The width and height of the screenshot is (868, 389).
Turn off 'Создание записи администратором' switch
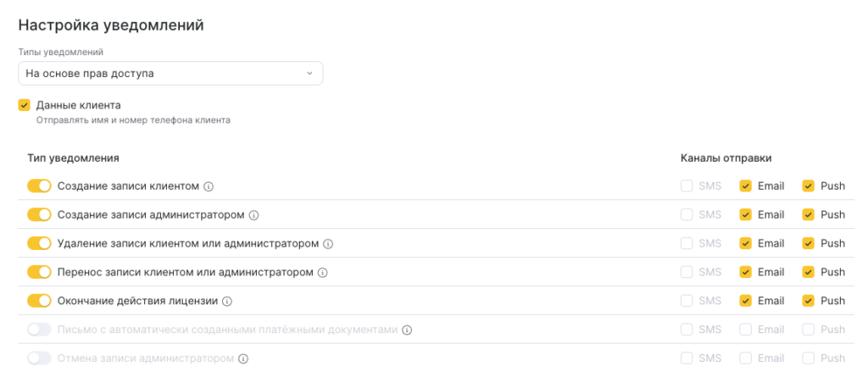pyautogui.click(x=39, y=214)
